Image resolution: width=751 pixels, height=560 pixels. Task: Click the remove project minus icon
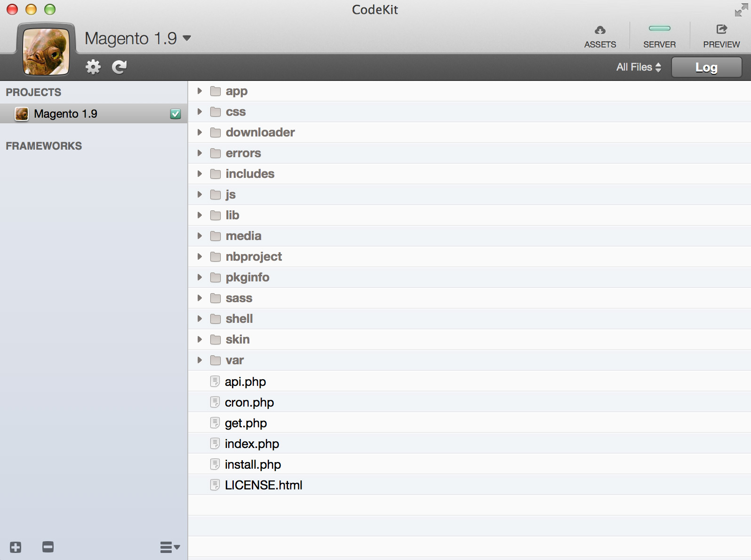point(48,547)
